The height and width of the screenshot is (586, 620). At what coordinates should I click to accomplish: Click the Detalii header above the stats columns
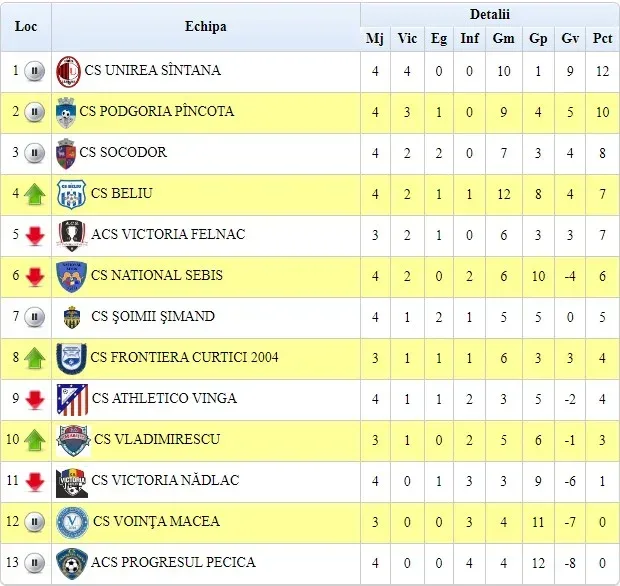tap(490, 15)
